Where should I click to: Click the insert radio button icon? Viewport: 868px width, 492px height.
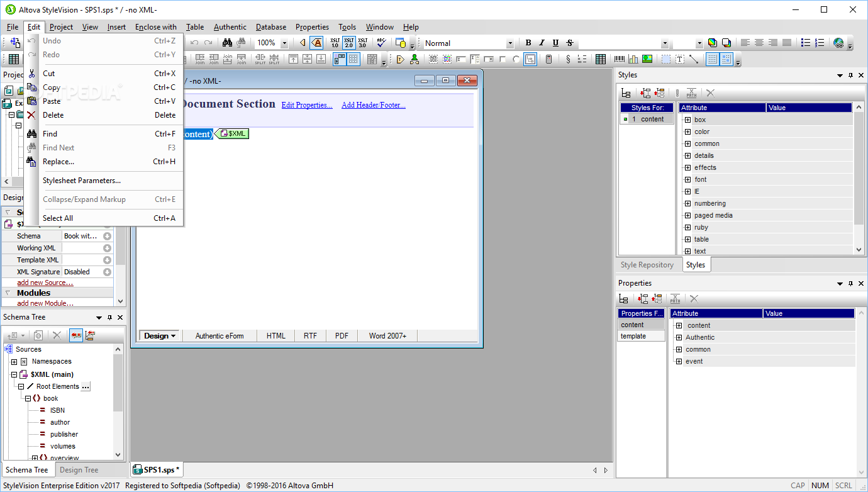pos(516,59)
